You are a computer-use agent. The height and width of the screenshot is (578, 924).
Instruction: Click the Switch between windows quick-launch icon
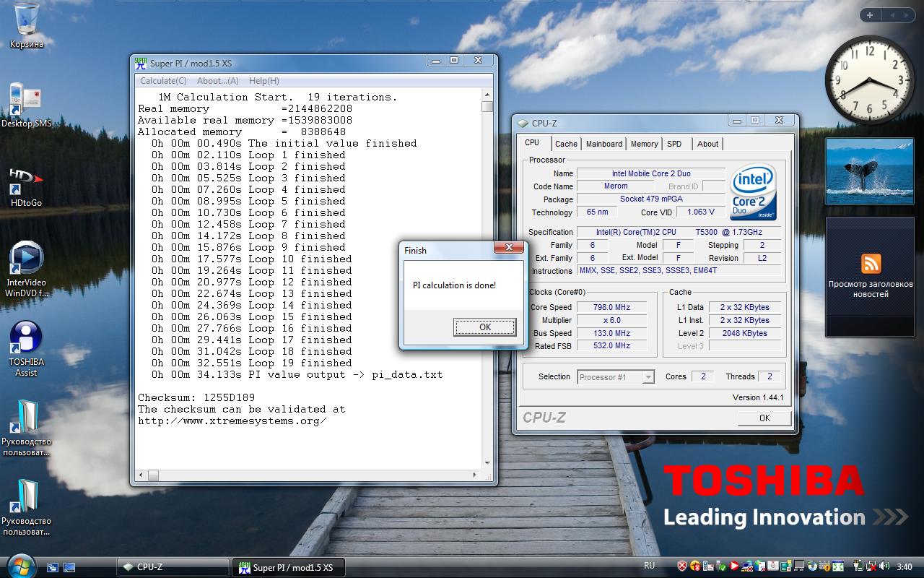pos(53,567)
